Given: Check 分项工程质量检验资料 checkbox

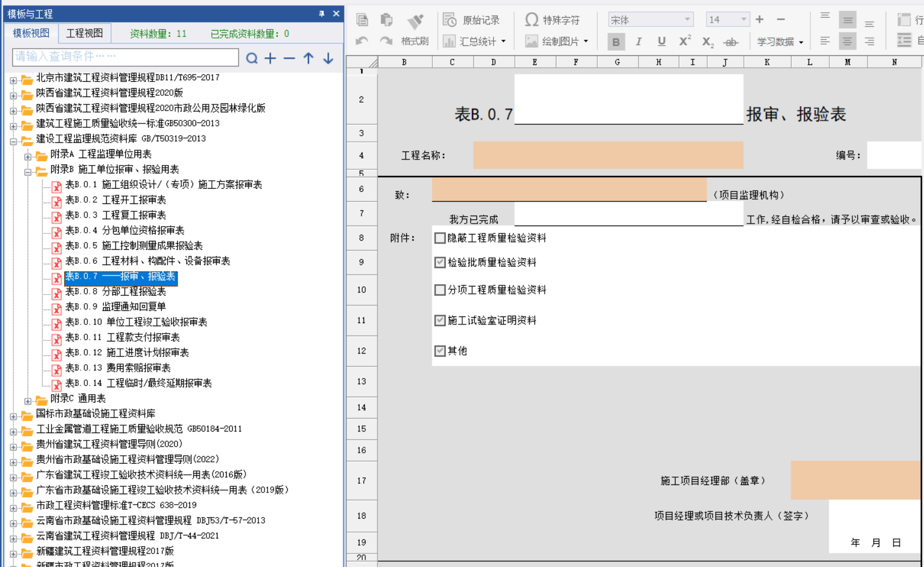Looking at the screenshot, I should point(440,290).
